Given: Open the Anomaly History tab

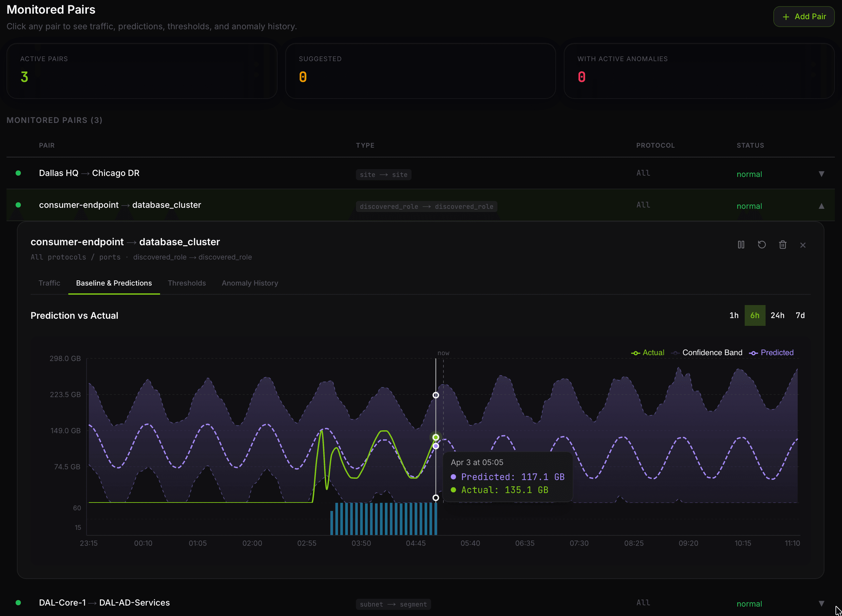Looking at the screenshot, I should point(250,283).
